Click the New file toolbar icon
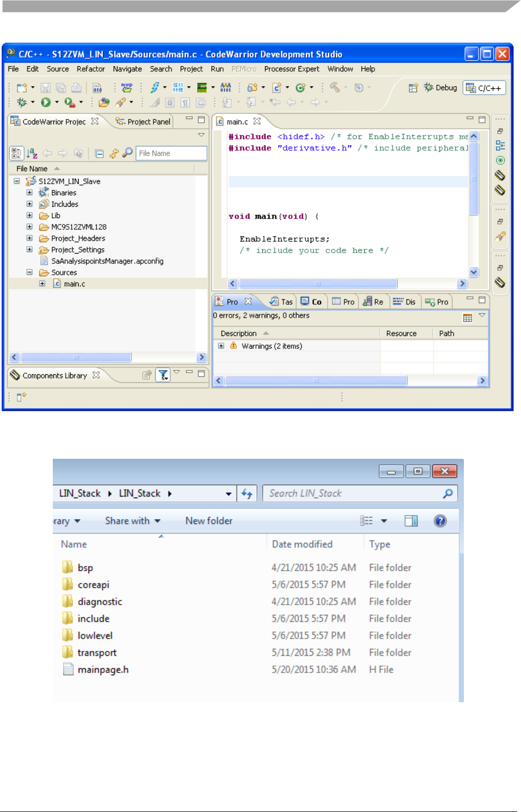The width and height of the screenshot is (521, 812). click(x=22, y=88)
